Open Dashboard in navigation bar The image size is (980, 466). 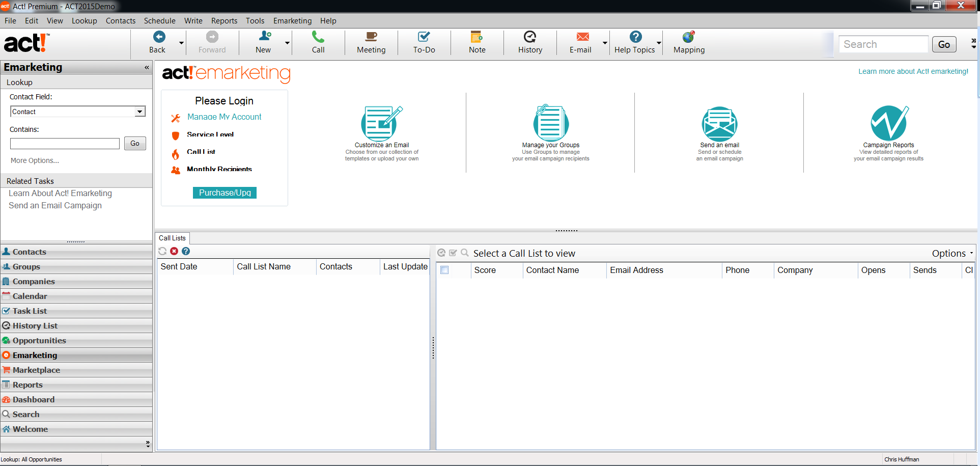pos(76,399)
